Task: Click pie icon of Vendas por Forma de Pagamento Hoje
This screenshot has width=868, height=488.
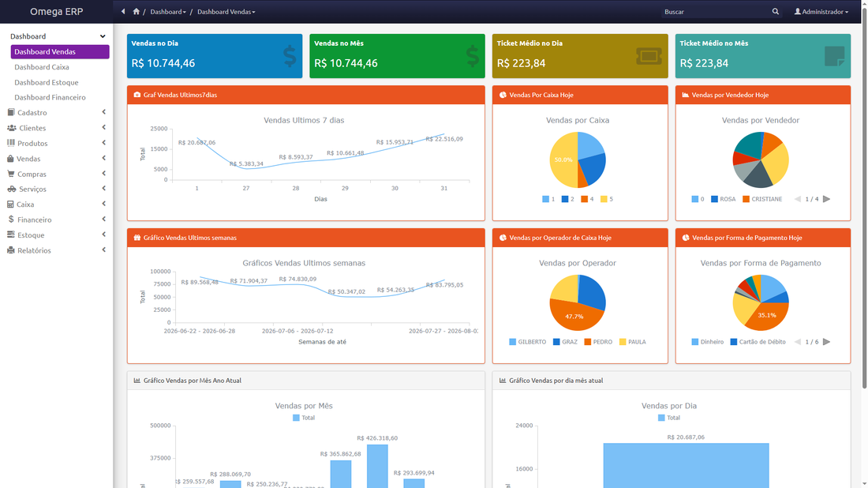Action: 686,238
